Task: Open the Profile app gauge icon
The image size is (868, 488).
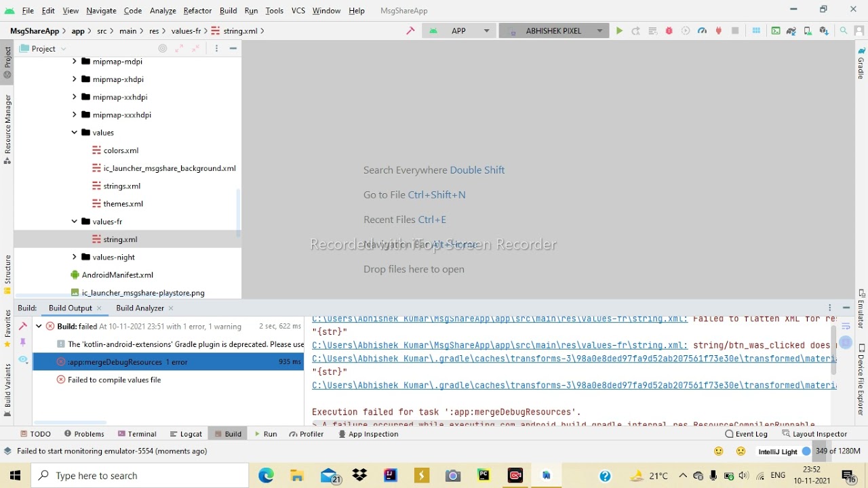Action: pos(702,30)
